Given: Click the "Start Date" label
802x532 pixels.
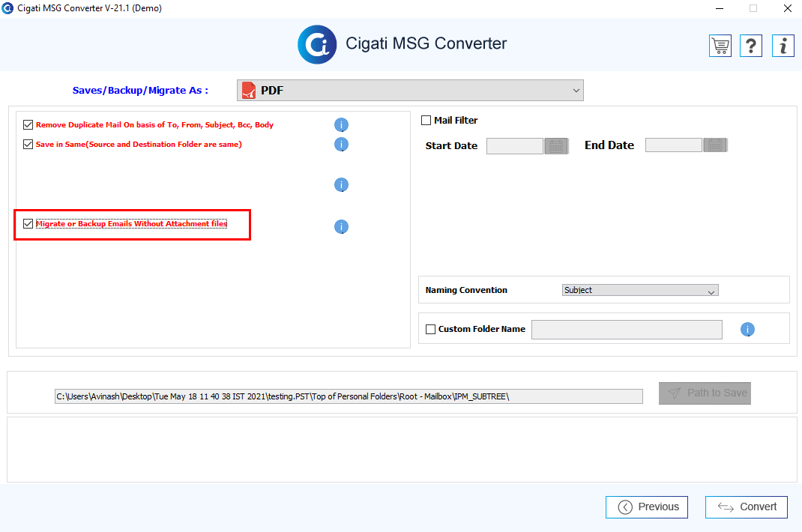Looking at the screenshot, I should point(452,146).
